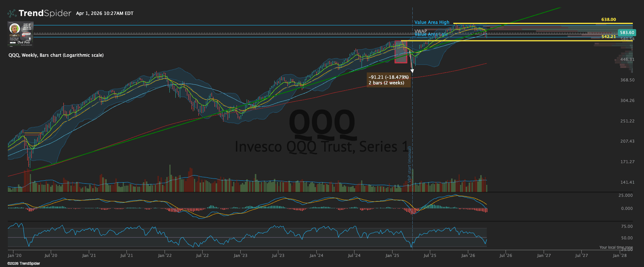Click the white measurement arrowhead
Screen dimensions: 644x267
pyautogui.click(x=412, y=71)
